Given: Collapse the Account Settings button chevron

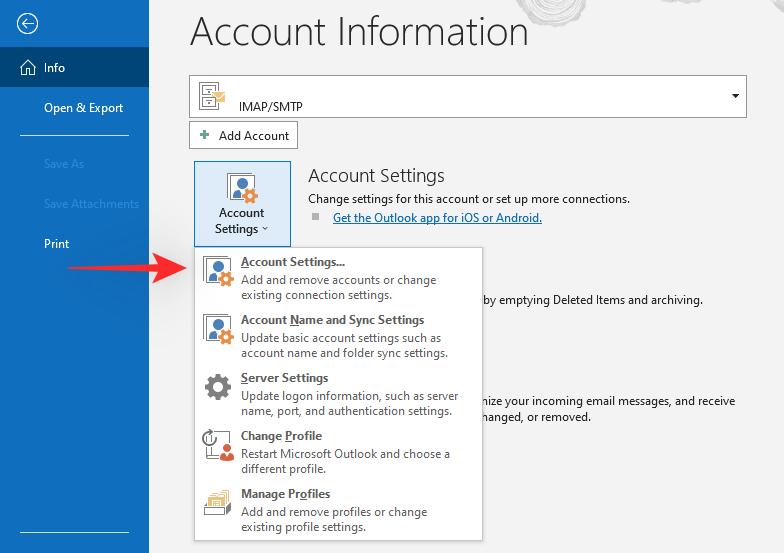Looking at the screenshot, I should click(x=265, y=230).
